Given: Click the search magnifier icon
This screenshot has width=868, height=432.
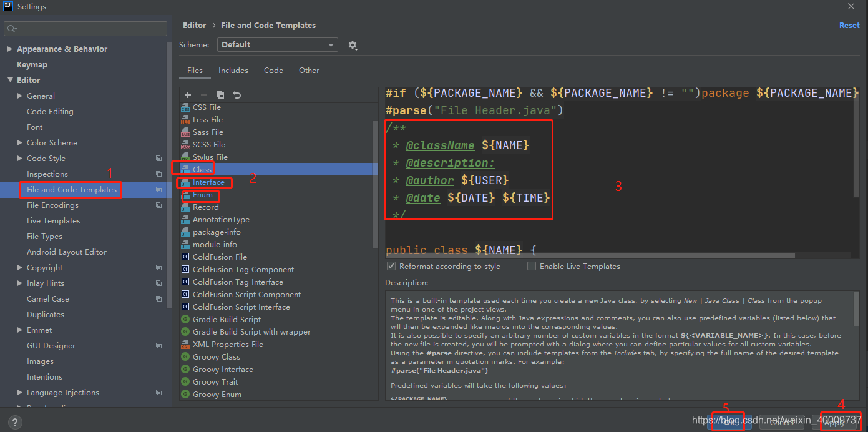Looking at the screenshot, I should 12,29.
